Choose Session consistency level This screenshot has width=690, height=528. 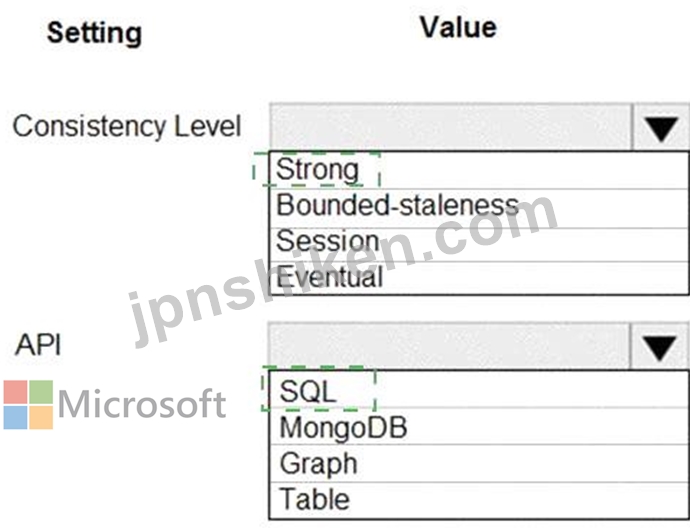click(x=479, y=245)
